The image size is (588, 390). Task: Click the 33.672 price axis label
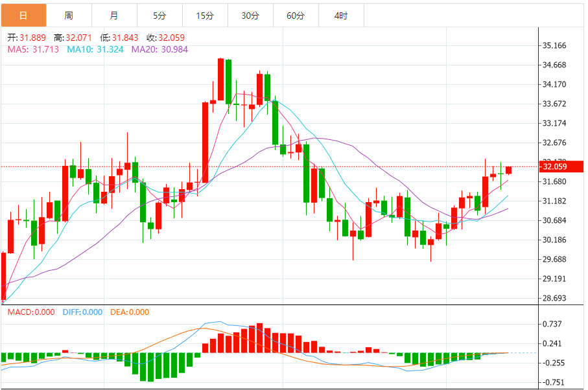tap(554, 104)
